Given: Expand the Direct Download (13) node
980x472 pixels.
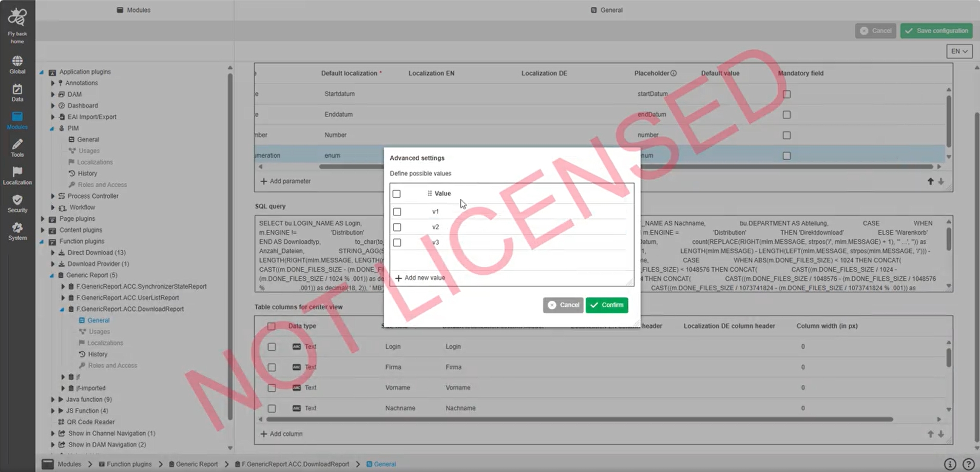Looking at the screenshot, I should tap(52, 253).
